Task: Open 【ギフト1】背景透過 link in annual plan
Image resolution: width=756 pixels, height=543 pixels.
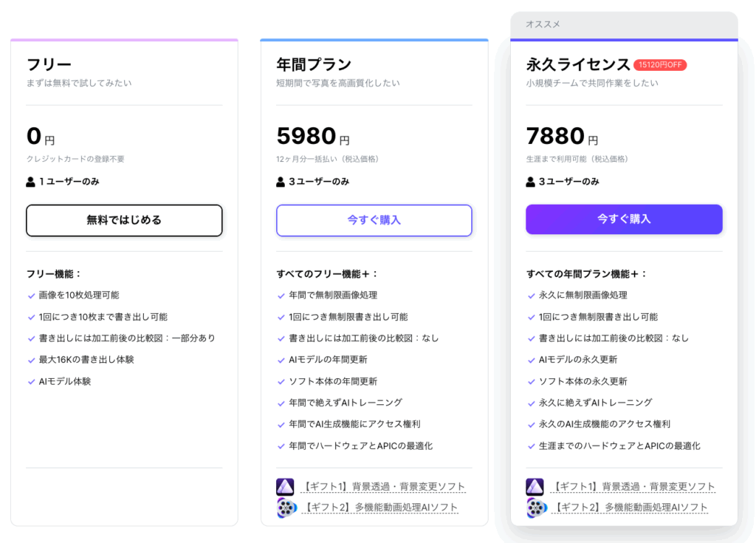Action: [x=384, y=487]
